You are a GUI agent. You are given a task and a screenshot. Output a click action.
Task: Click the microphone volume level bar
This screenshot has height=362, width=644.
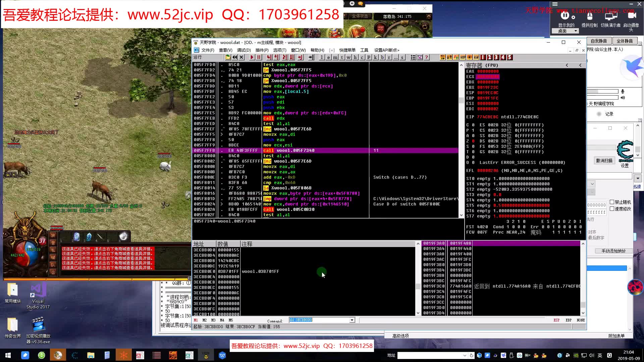(x=602, y=91)
